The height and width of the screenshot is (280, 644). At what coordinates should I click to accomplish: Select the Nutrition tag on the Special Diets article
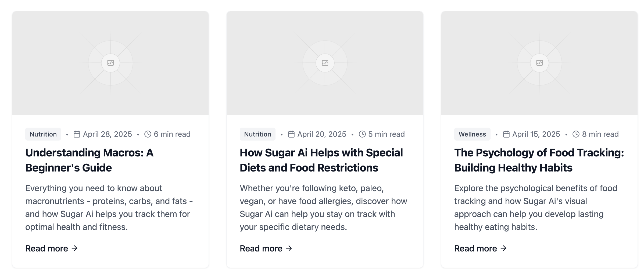(257, 134)
